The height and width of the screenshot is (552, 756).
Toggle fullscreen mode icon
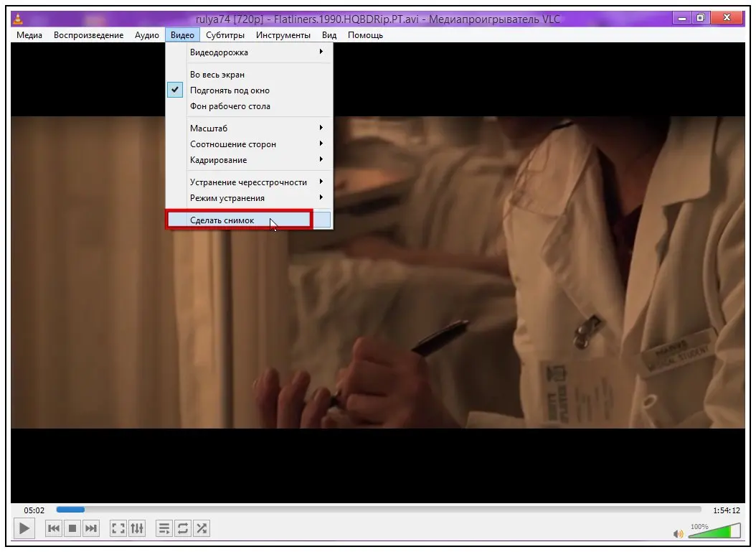tap(118, 529)
